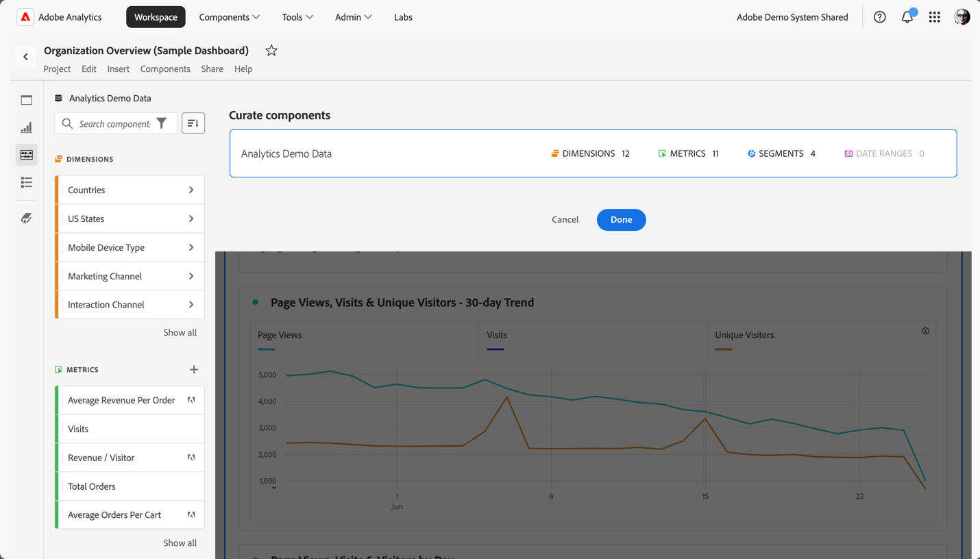
Task: Cancel curating components
Action: click(565, 220)
